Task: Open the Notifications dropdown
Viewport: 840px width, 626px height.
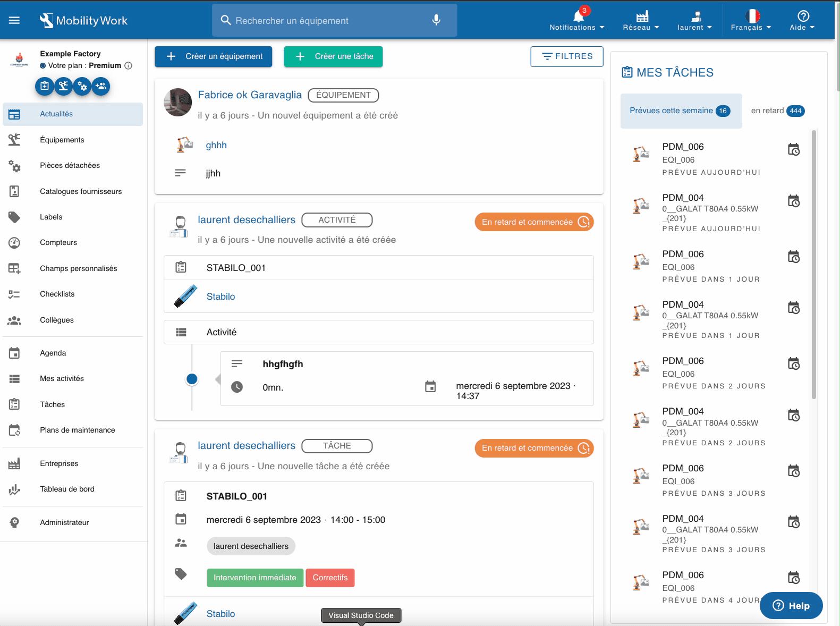Action: [x=576, y=20]
